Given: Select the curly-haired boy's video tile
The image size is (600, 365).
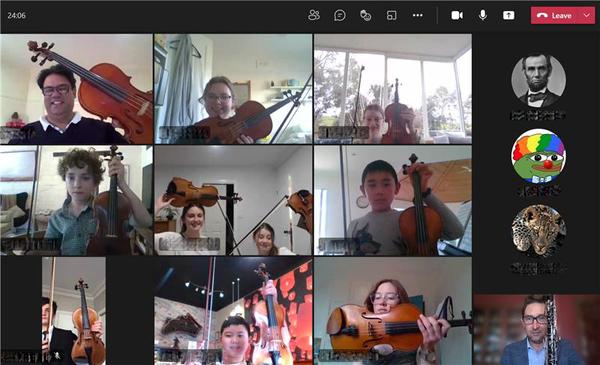Looking at the screenshot, I should [77, 200].
